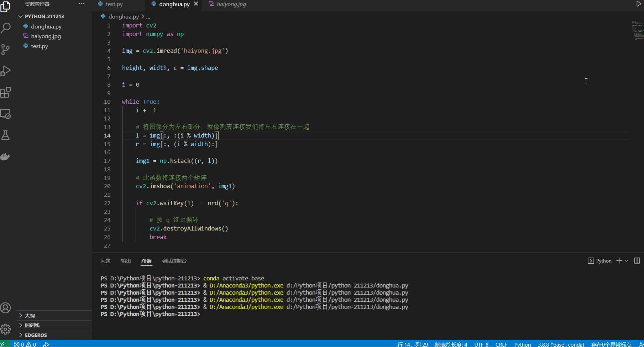Click line number 10 in the gutter
The image size is (644, 347).
coord(107,102)
